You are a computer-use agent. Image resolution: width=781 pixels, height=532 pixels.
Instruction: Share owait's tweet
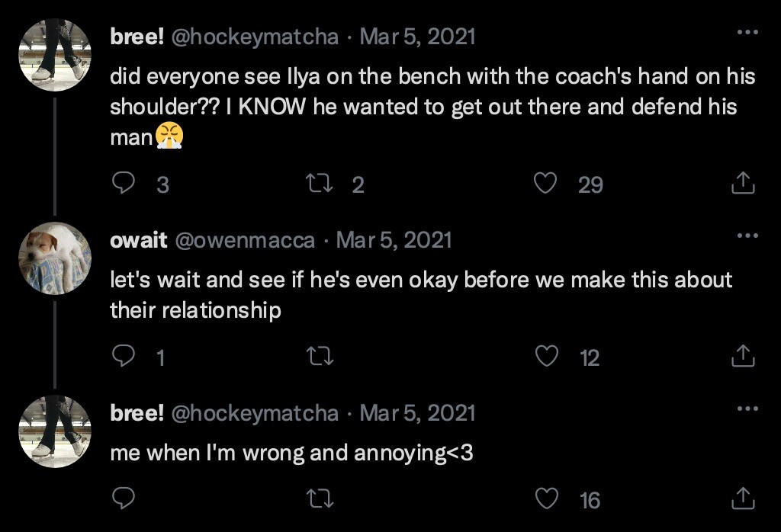pos(743,357)
